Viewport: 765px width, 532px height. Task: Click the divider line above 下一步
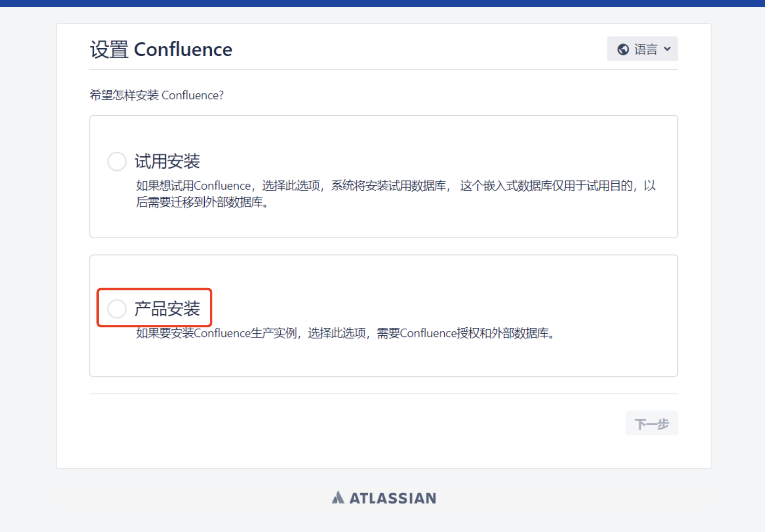point(384,394)
